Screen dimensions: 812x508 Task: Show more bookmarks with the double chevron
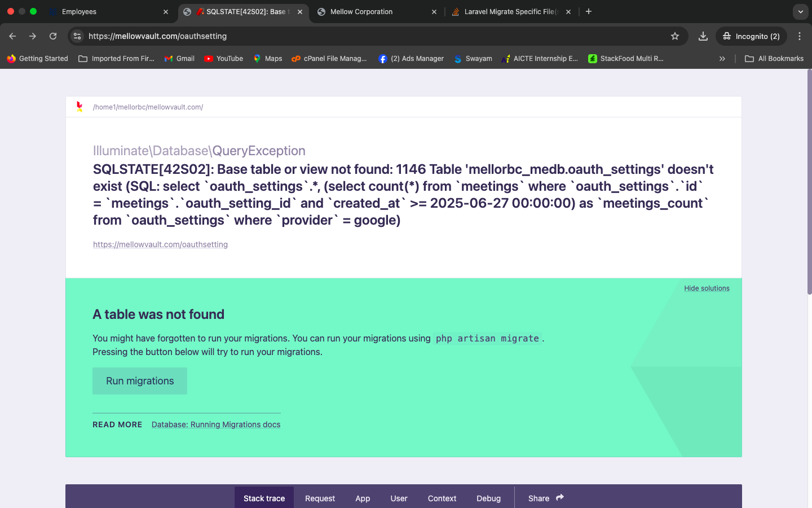[722, 59]
